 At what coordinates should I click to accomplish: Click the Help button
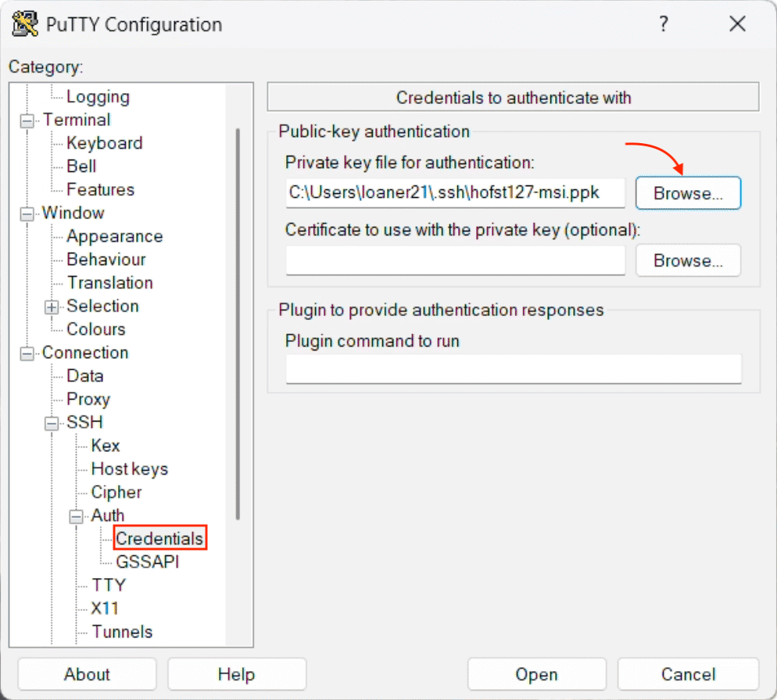coord(236,674)
